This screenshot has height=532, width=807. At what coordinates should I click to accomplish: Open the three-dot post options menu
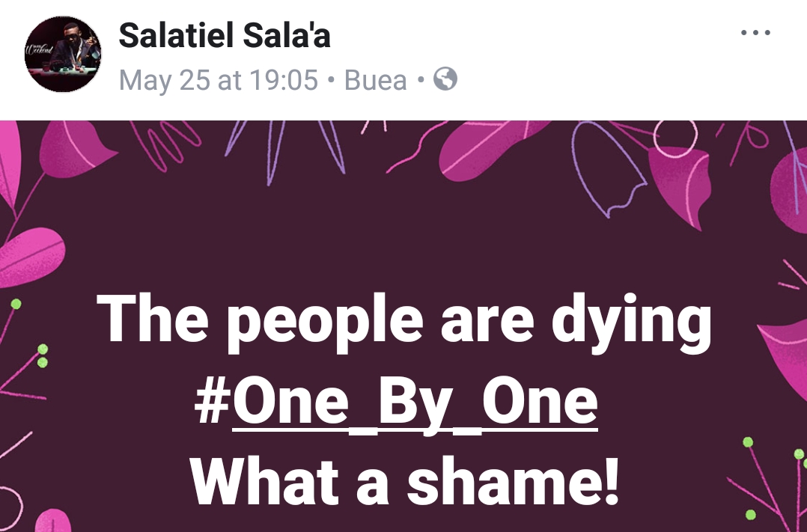tap(755, 34)
